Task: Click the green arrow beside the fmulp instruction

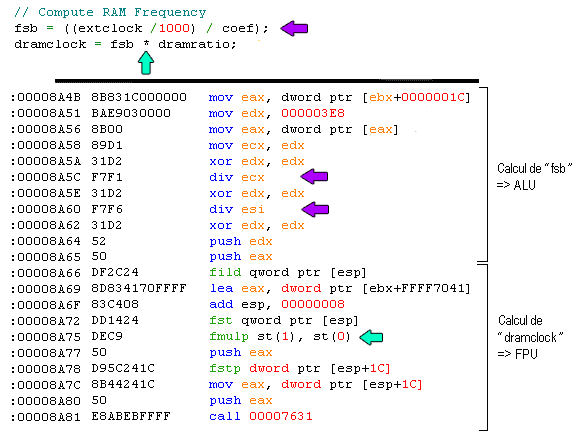Action: tap(371, 337)
